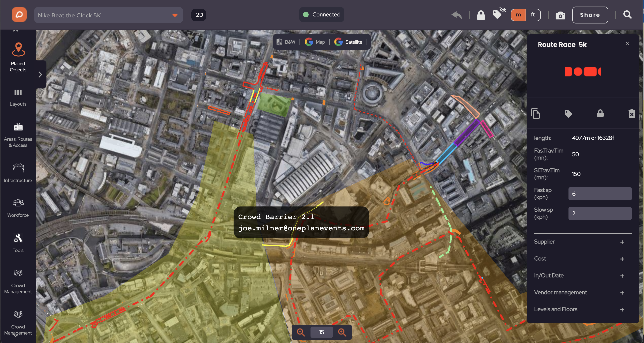Lock route with panel lock icon
The width and height of the screenshot is (644, 343).
click(x=600, y=113)
